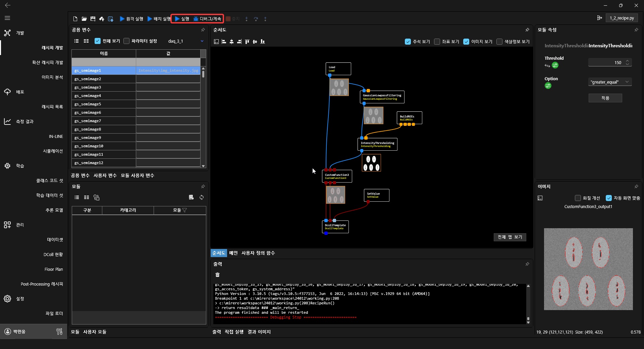Click the 적용 apply button

tap(605, 98)
